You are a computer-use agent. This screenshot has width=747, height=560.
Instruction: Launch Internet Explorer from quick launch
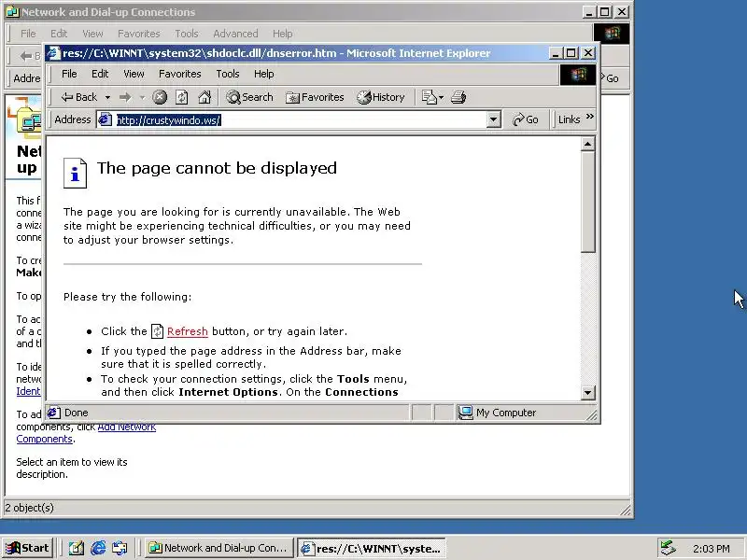coord(98,548)
